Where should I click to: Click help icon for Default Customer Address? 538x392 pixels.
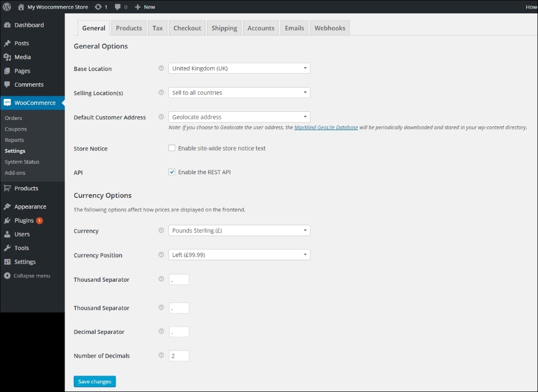click(x=161, y=117)
